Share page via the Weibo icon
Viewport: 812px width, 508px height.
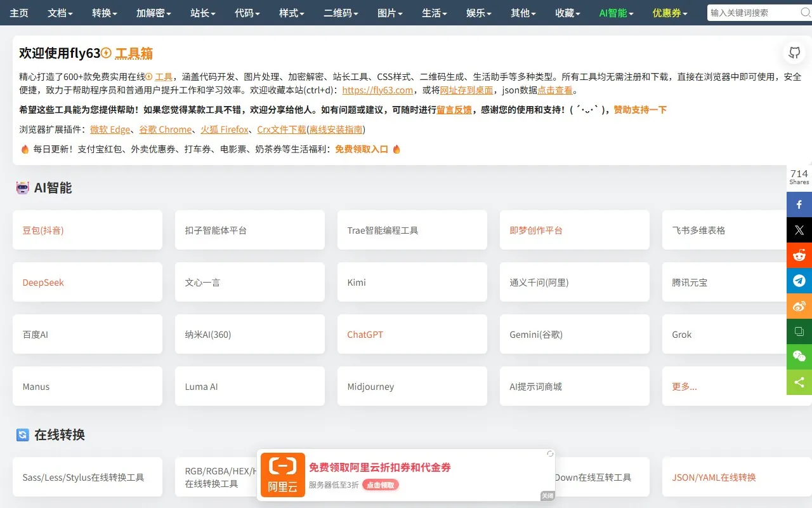tap(800, 306)
